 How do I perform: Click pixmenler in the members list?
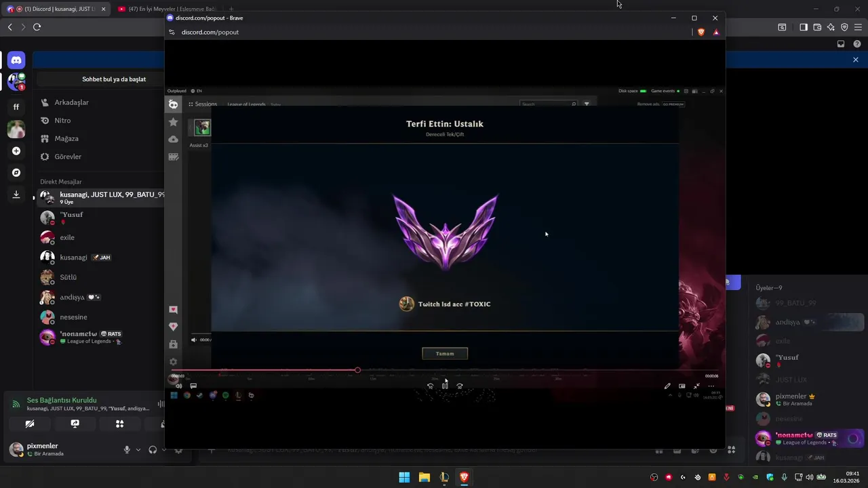click(808, 399)
